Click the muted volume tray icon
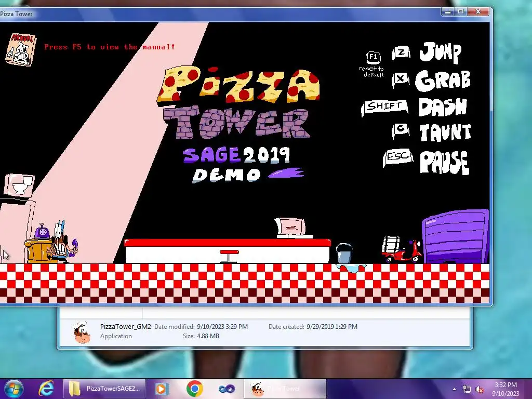 [x=480, y=390]
